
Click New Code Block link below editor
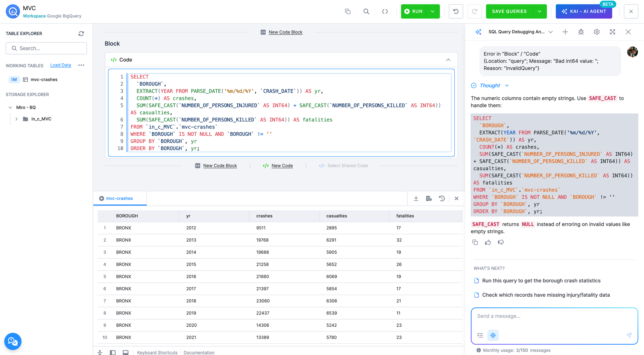pyautogui.click(x=220, y=166)
